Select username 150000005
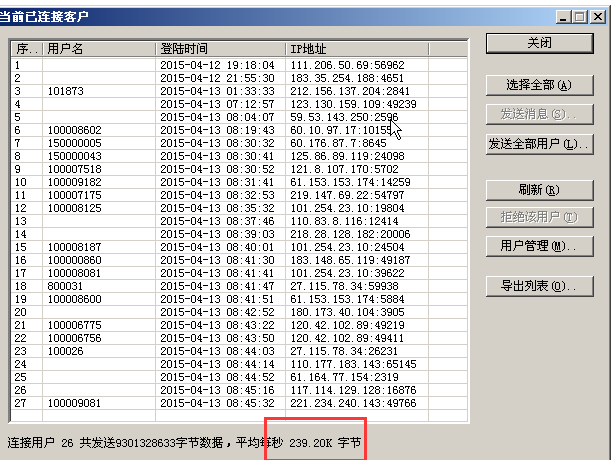612x460 pixels. (75, 143)
